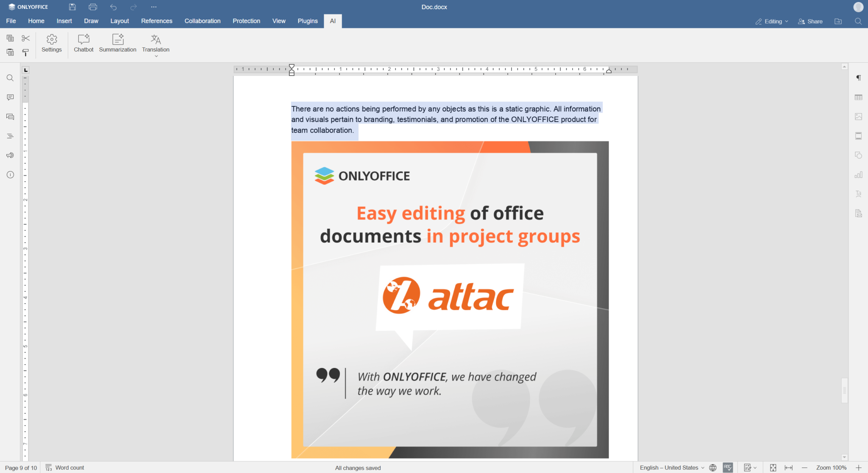
Task: Open AI Settings
Action: point(51,44)
